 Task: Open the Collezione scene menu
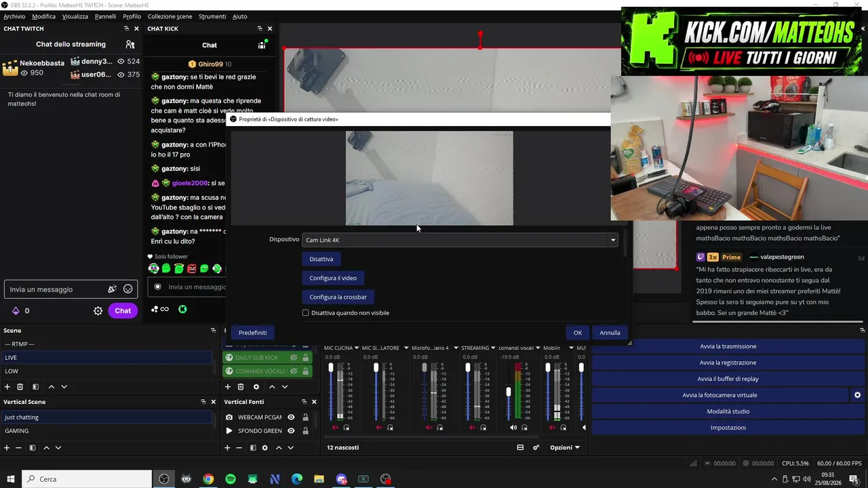coord(170,16)
